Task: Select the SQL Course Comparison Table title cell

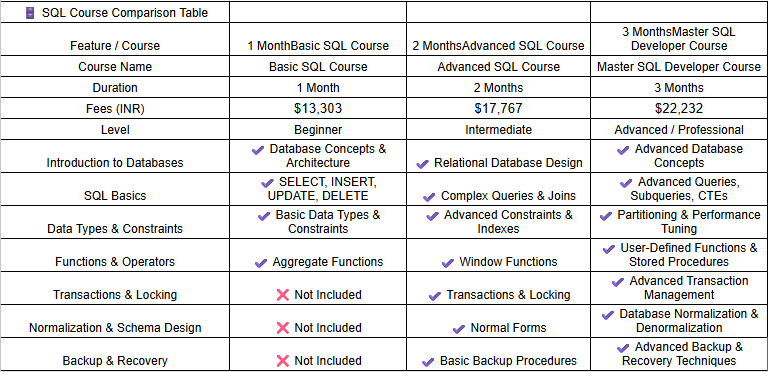Action: click(x=115, y=12)
